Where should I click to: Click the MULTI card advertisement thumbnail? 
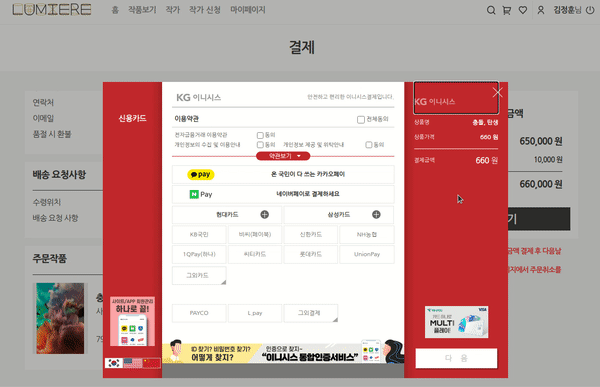pos(456,322)
